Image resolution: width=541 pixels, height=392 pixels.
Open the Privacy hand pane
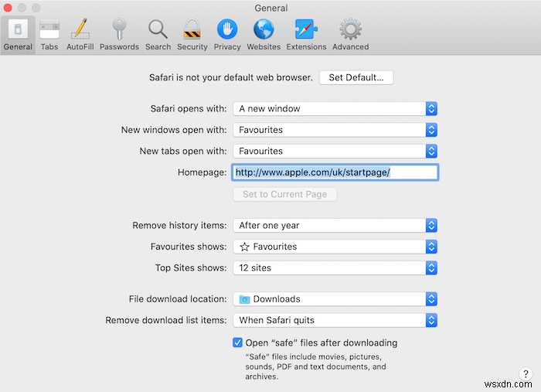pyautogui.click(x=227, y=35)
